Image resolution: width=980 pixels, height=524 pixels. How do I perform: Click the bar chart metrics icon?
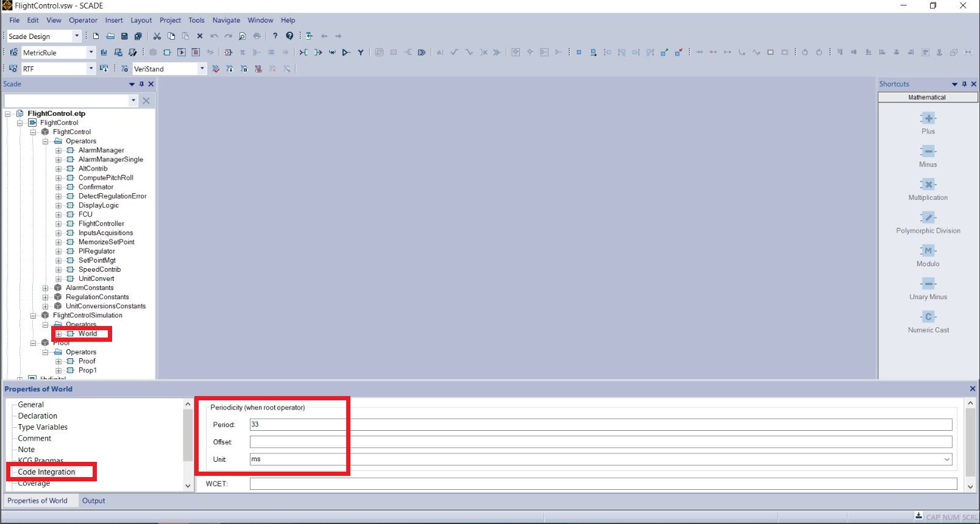click(x=104, y=52)
